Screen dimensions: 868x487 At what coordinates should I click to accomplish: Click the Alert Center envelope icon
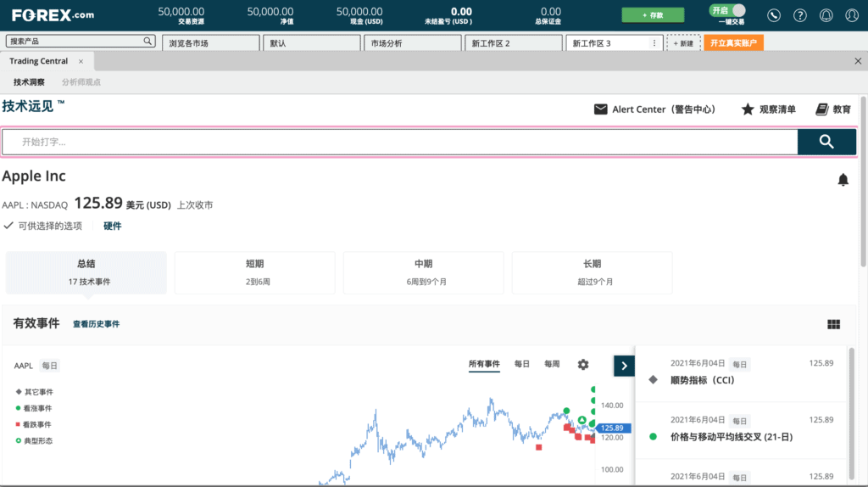[601, 109]
